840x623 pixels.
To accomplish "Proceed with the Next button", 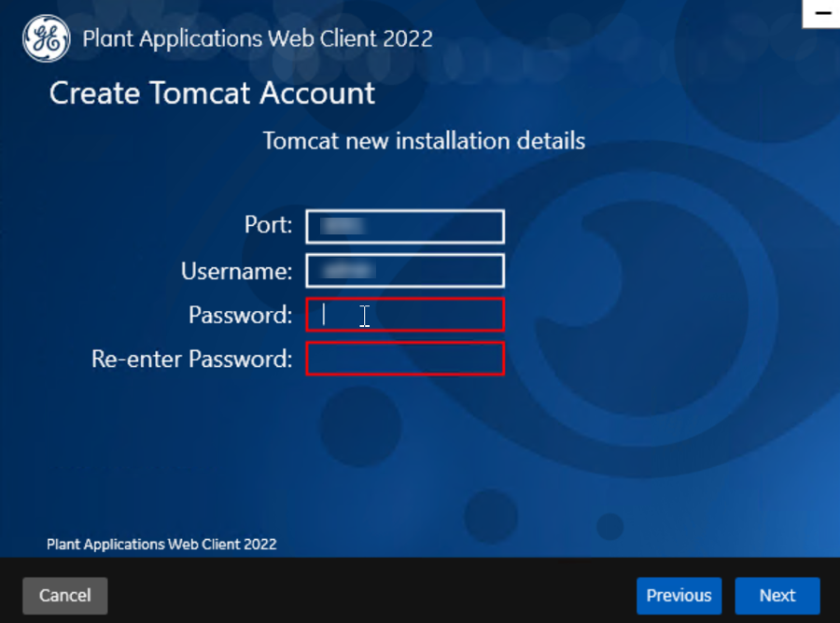I will click(777, 596).
